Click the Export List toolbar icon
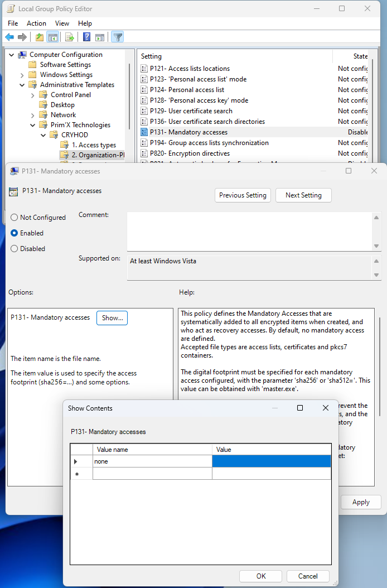 coord(70,37)
